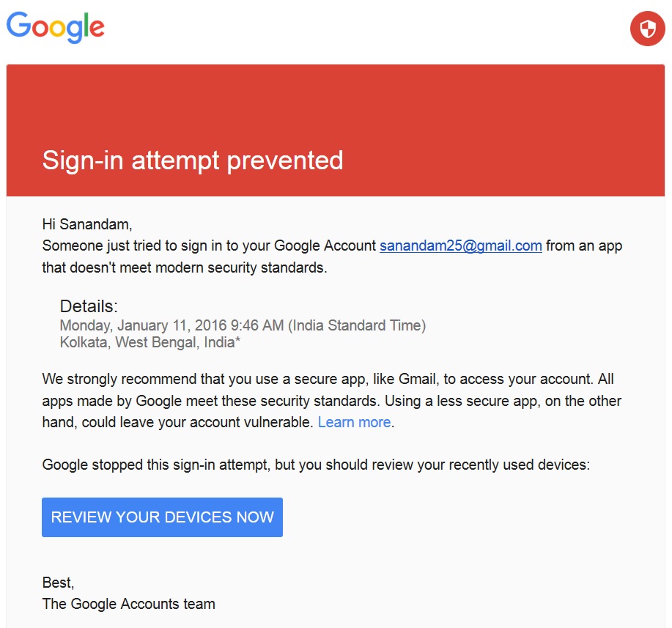672x628 pixels.
Task: Click REVIEW YOUR DEVICES NOW button
Action: (x=162, y=517)
